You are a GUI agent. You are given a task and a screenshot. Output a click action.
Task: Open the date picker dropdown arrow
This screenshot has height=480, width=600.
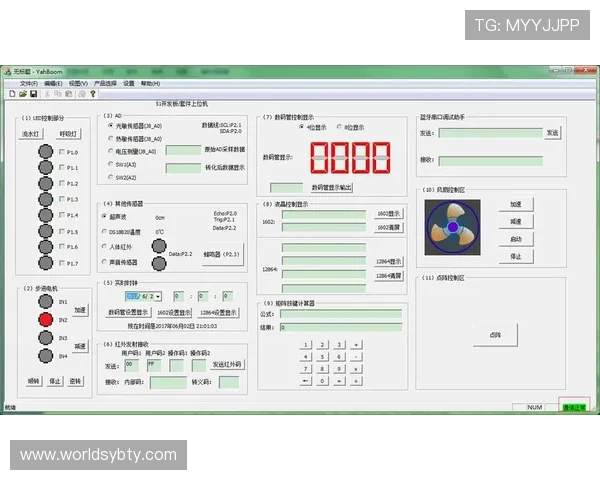tap(157, 296)
